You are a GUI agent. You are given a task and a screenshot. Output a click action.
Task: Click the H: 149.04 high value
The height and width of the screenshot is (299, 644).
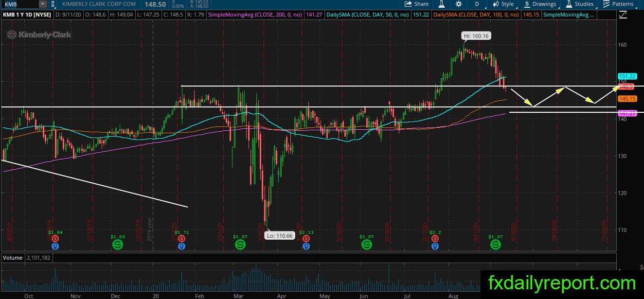pos(121,15)
